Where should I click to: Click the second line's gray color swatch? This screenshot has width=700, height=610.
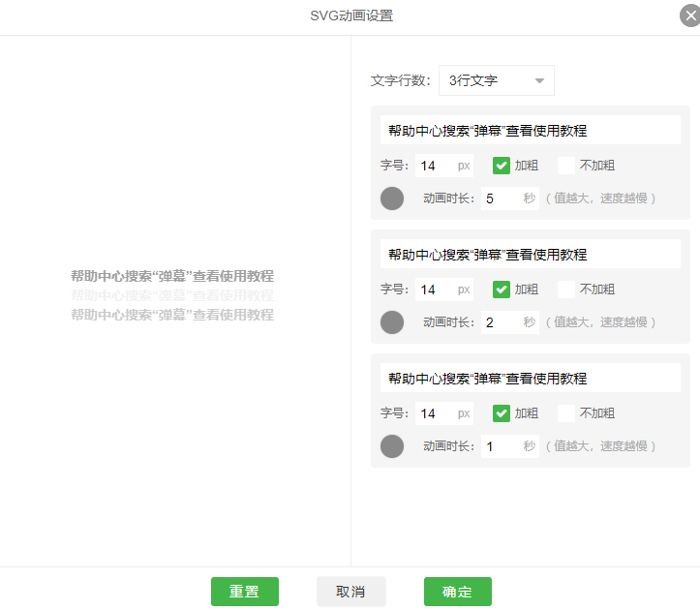pyautogui.click(x=392, y=322)
